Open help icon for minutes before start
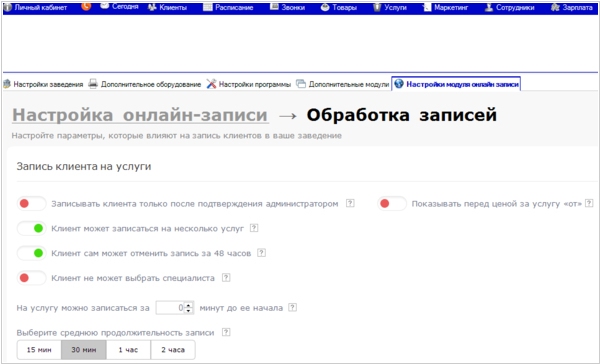600x364 pixels. tap(292, 307)
